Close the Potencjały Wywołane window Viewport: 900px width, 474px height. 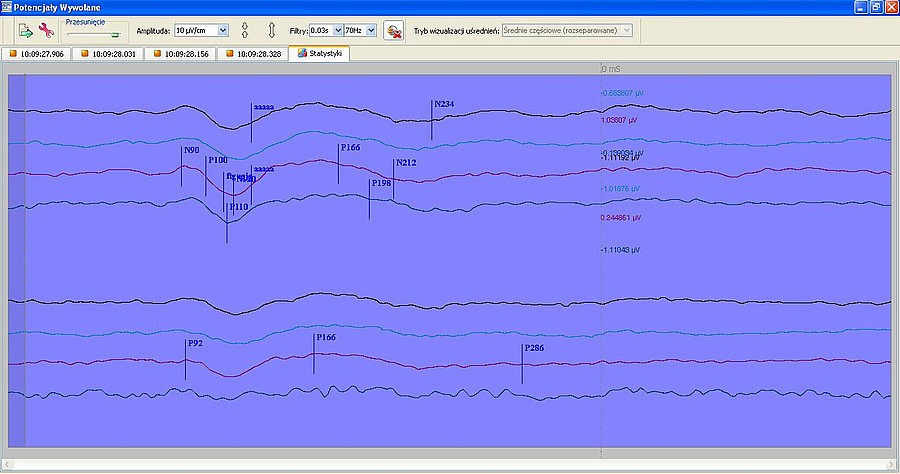(891, 7)
